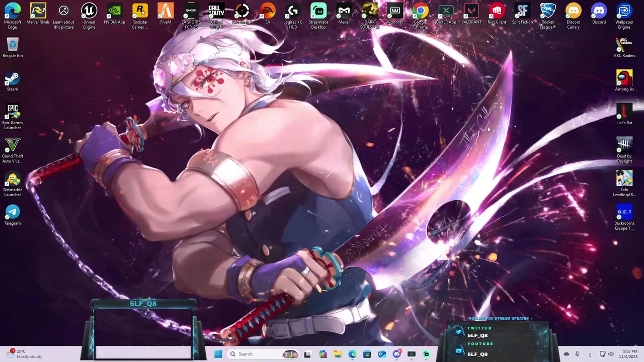Click the taskbar Search box
644x362 pixels.
(263, 354)
